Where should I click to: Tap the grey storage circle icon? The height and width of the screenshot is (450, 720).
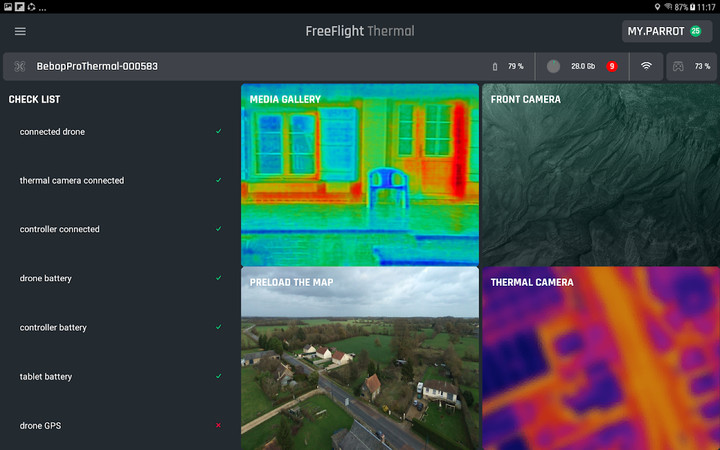[553, 67]
